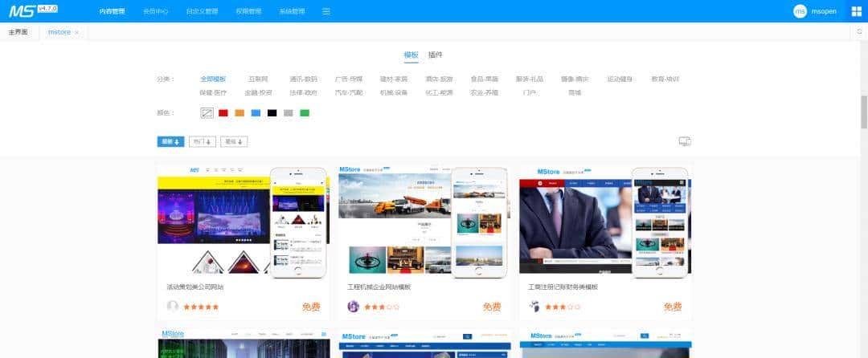This screenshot has height=358, width=868.
Task: Select category 法律·政府
Action: (303, 93)
